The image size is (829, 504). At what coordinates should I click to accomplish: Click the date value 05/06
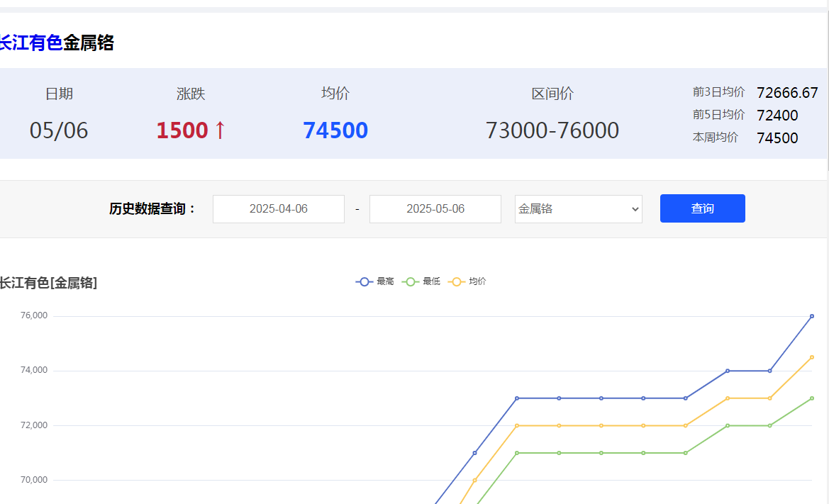tap(59, 130)
